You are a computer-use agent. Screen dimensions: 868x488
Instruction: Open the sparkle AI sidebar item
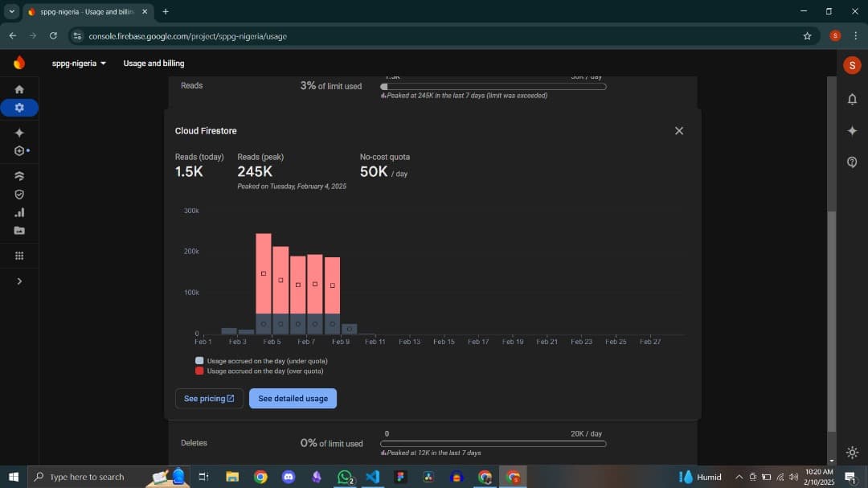click(x=19, y=133)
